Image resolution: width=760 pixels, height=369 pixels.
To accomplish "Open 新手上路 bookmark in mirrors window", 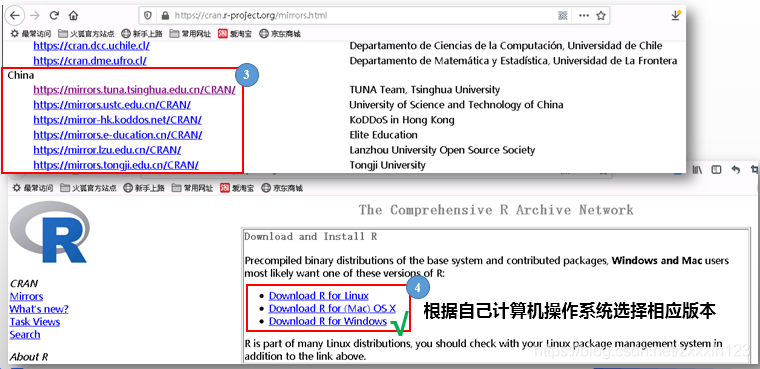I will (142, 33).
